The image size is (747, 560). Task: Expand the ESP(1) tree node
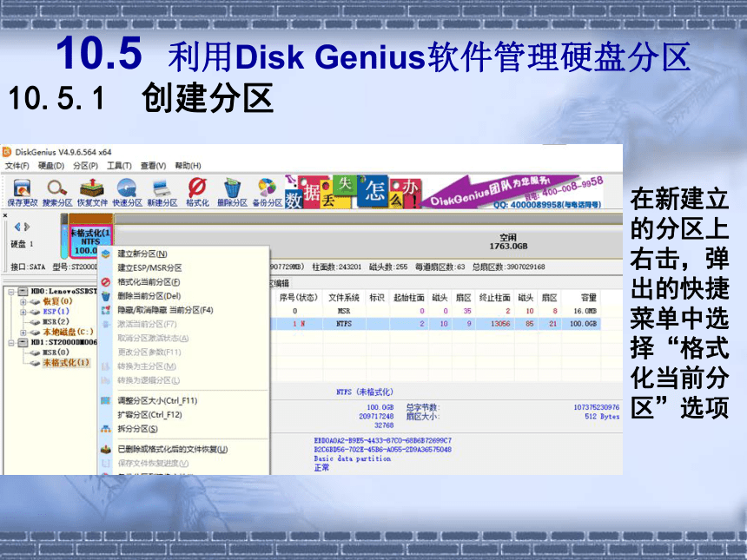coord(23,312)
